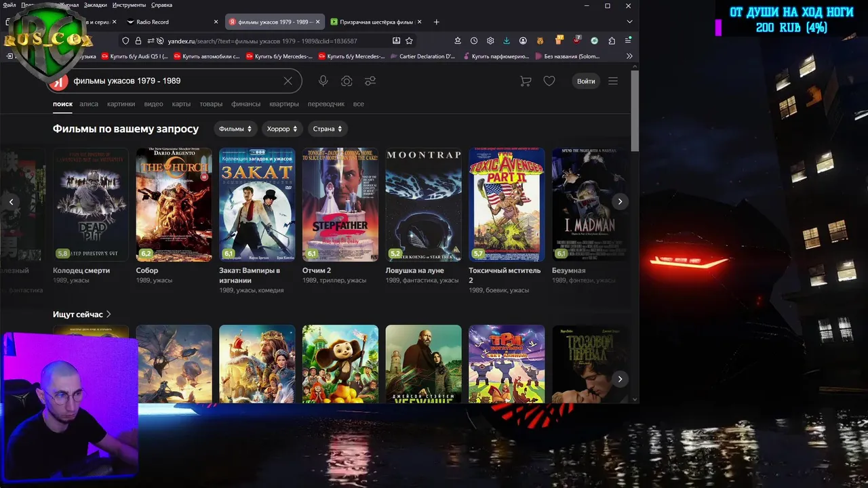This screenshot has height=488, width=868.
Task: Open browser history clock icon
Action: (x=474, y=41)
